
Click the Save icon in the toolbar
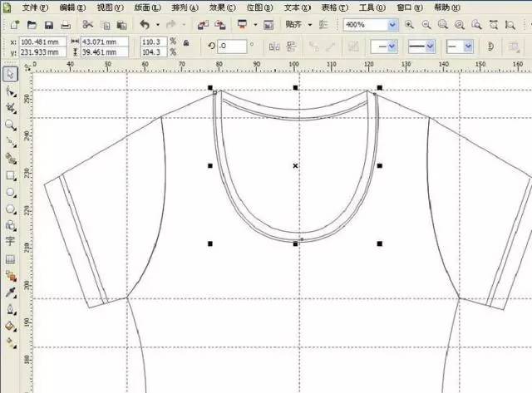click(x=49, y=26)
